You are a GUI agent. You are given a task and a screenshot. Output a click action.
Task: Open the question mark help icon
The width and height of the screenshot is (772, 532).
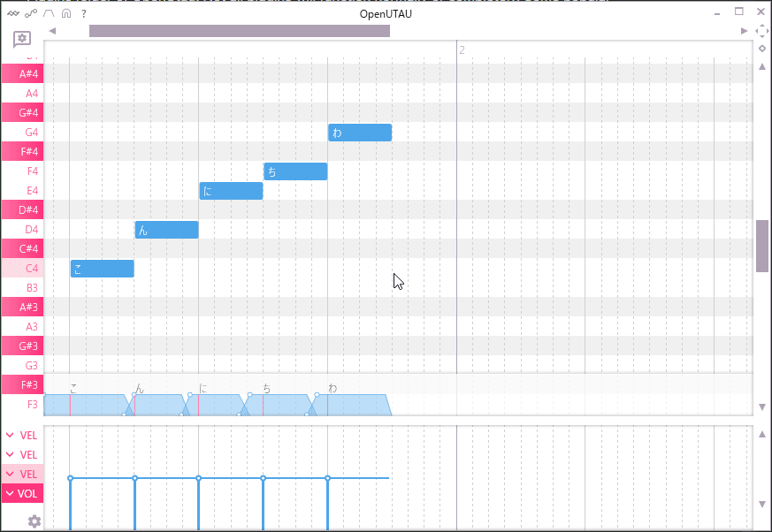[84, 14]
